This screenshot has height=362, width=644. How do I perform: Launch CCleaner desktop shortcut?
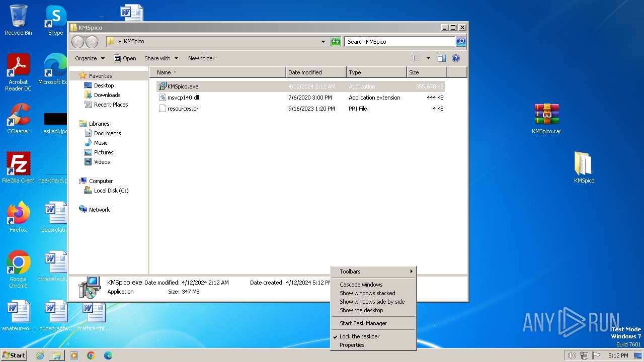click(x=18, y=119)
